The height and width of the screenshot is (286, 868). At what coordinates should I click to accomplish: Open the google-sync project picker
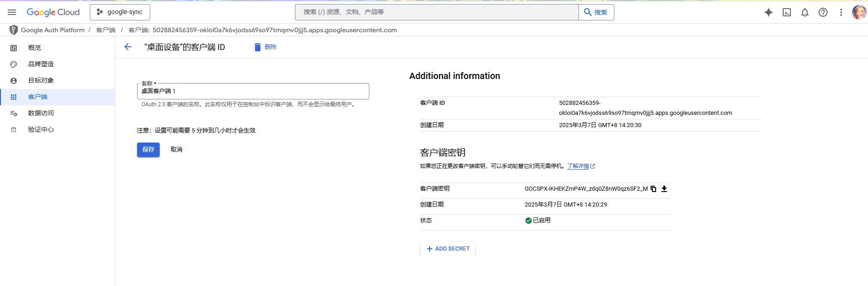coord(120,12)
